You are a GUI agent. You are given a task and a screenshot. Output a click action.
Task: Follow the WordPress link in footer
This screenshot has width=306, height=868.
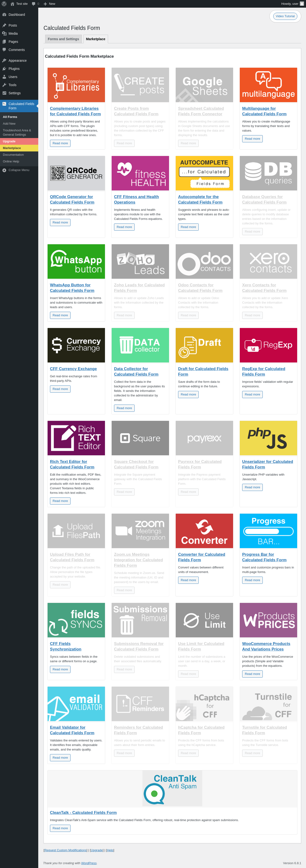(x=89, y=863)
